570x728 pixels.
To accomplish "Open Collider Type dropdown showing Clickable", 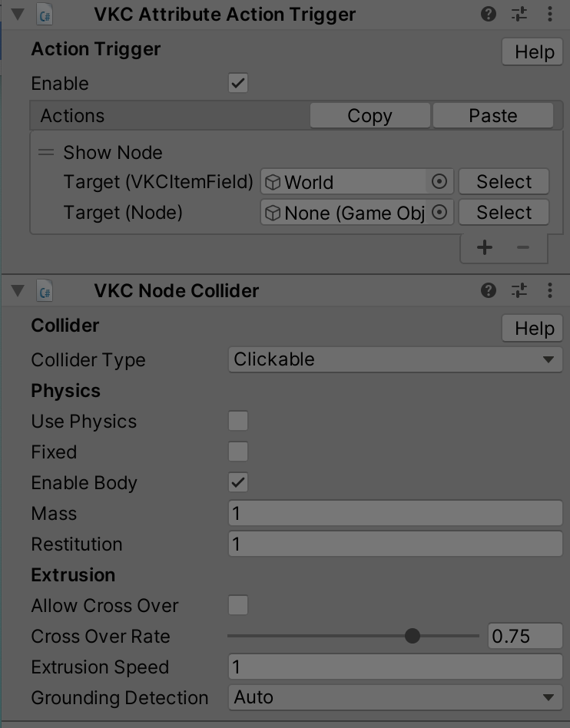I will tap(396, 359).
